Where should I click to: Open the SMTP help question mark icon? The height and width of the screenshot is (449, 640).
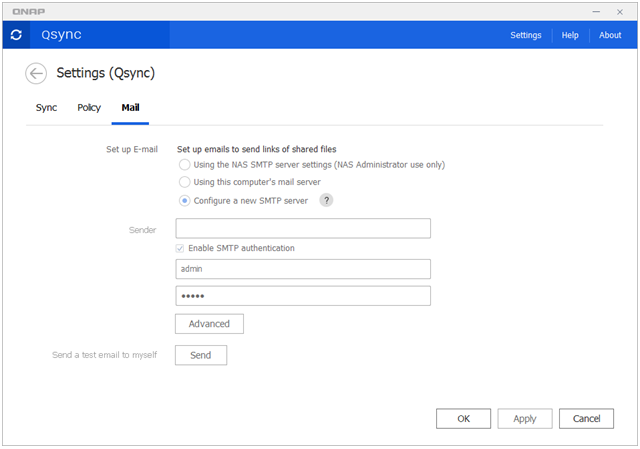(x=326, y=200)
